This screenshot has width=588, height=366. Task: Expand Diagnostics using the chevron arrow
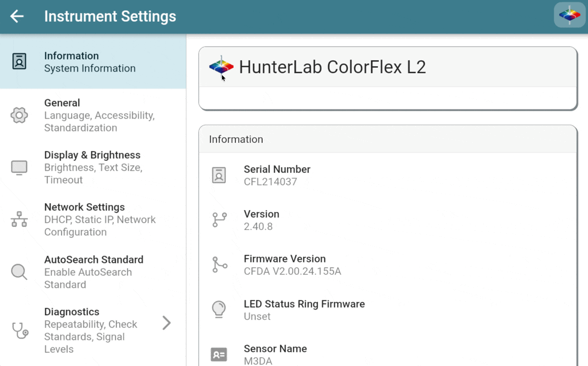167,323
